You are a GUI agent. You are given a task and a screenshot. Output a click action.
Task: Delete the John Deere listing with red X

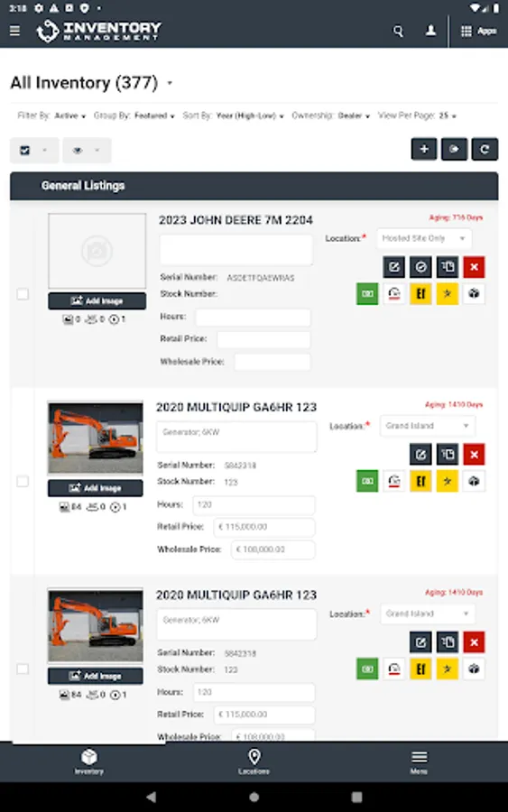[474, 267]
